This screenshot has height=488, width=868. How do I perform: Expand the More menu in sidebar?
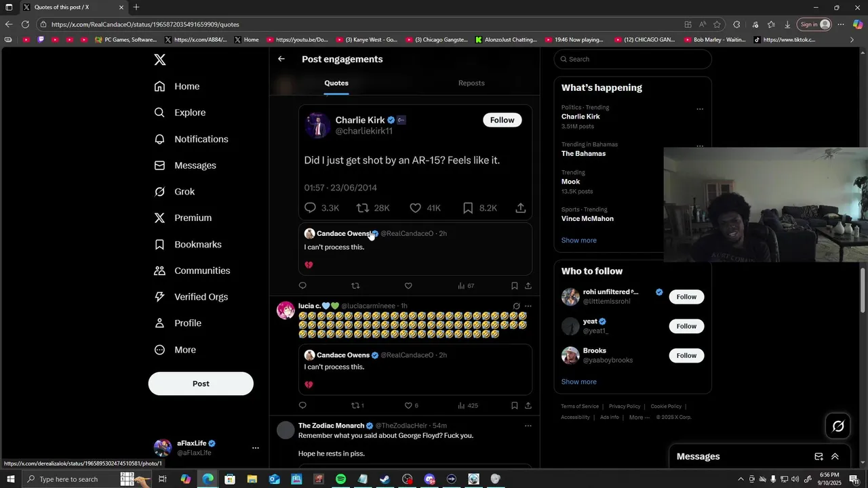(175, 350)
